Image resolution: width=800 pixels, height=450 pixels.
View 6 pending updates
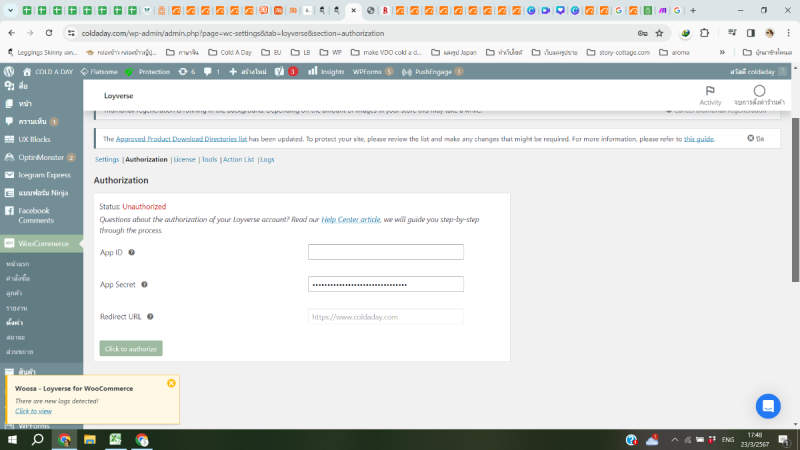pyautogui.click(x=187, y=71)
